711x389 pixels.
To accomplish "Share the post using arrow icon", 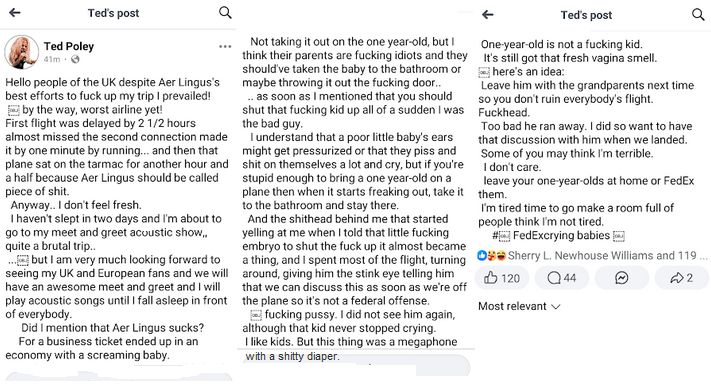I will [x=681, y=277].
